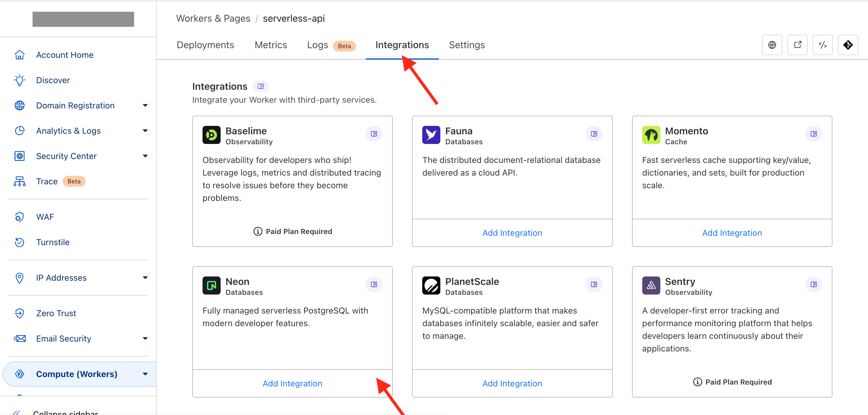Viewport: 868px width, 415px height.
Task: Open the Fauna documentation book icon
Action: point(594,134)
